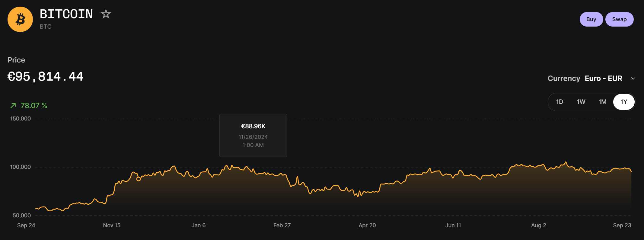The image size is (644, 240).
Task: Switch chart range to 1M
Action: (602, 102)
